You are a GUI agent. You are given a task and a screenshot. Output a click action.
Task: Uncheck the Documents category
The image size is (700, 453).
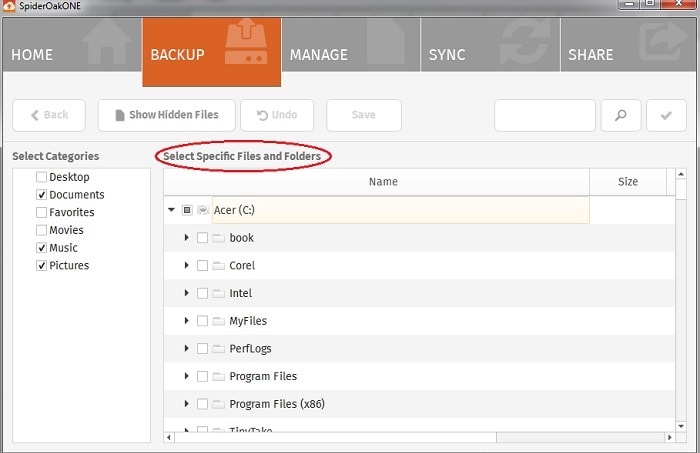click(42, 195)
